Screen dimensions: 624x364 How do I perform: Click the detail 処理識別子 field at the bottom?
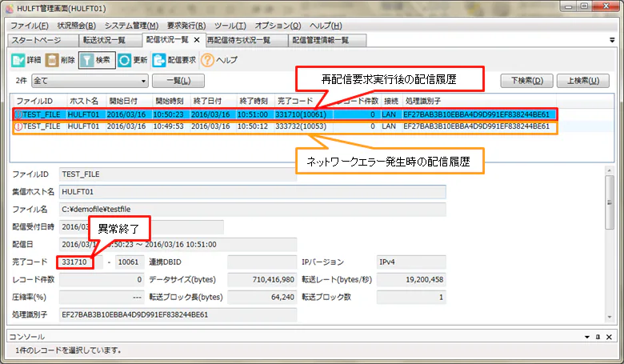point(178,314)
